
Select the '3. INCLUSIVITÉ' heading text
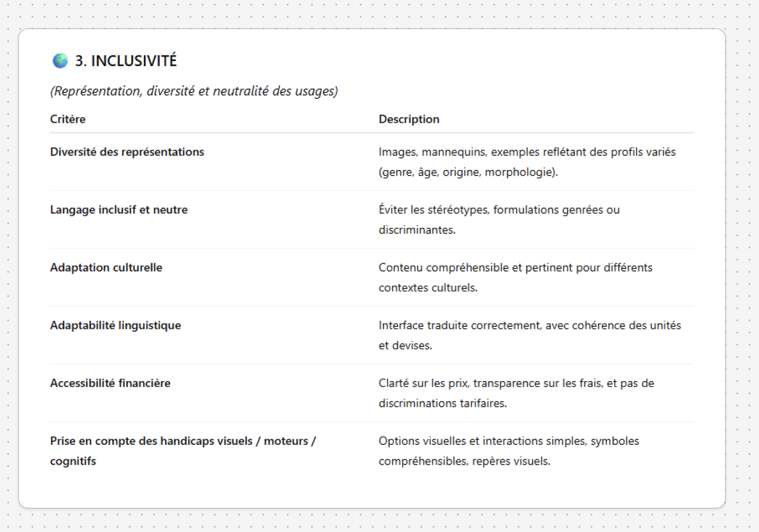click(126, 61)
